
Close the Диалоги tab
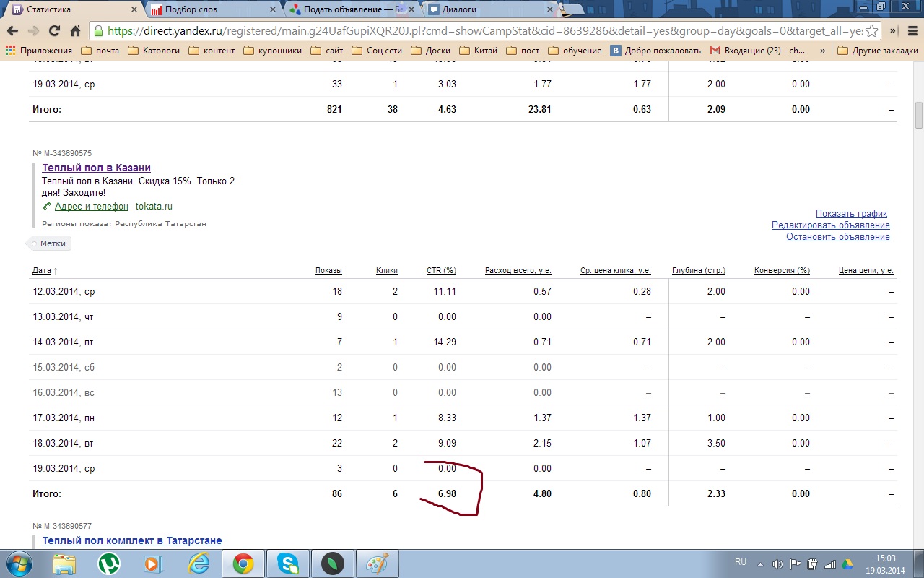[x=550, y=10]
